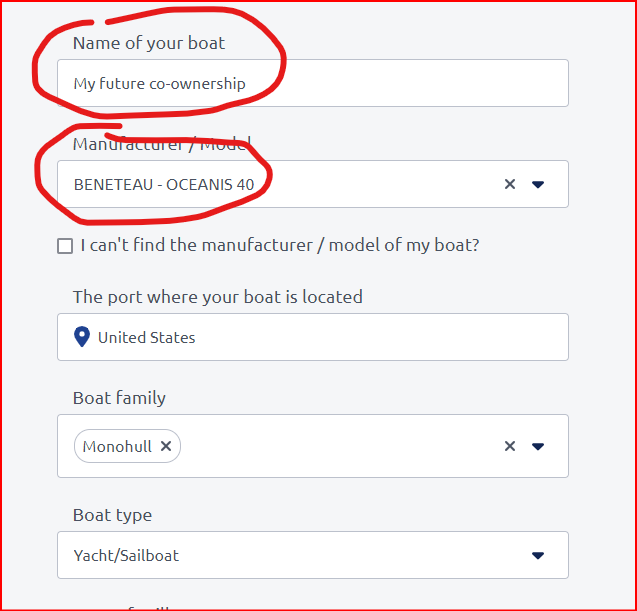
Task: Open the Boat type dropdown arrow
Action: pyautogui.click(x=538, y=555)
